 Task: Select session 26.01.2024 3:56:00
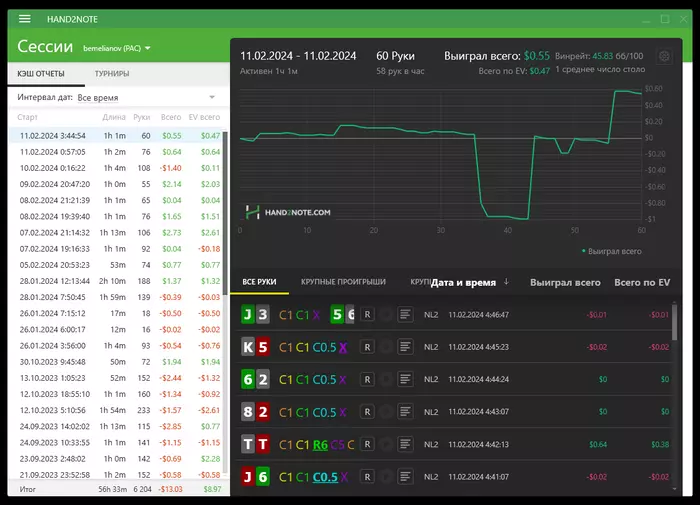tap(115, 346)
